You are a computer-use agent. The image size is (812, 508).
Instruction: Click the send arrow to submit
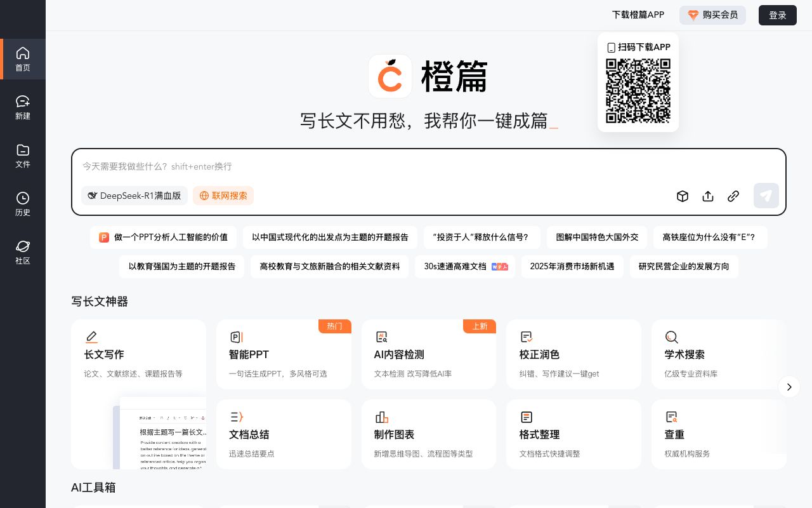tap(766, 196)
